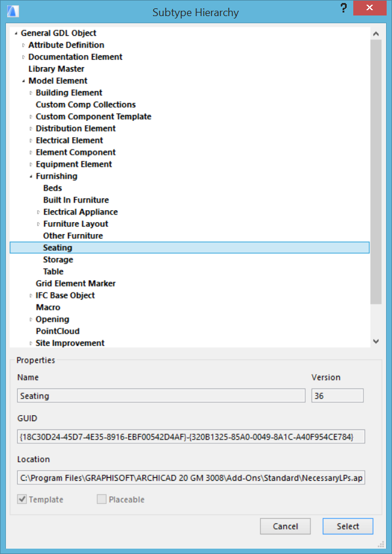392x554 pixels.
Task: Select Grid Element Marker subtype
Action: pyautogui.click(x=76, y=284)
